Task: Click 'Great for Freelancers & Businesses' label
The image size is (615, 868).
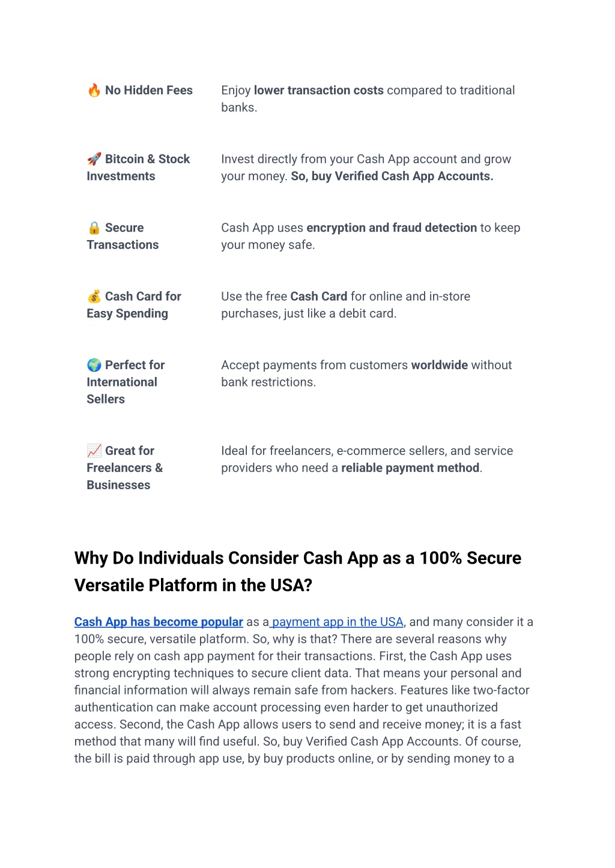Action: point(124,468)
